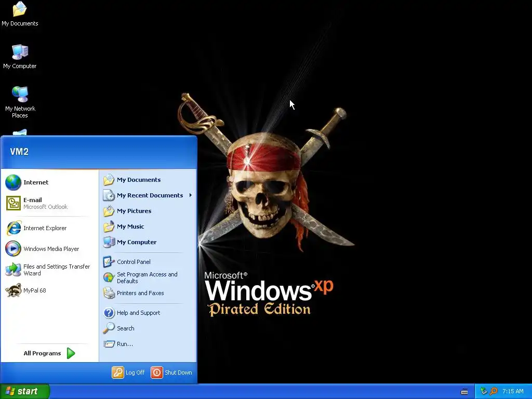Open the My Music folder icon

pos(109,227)
